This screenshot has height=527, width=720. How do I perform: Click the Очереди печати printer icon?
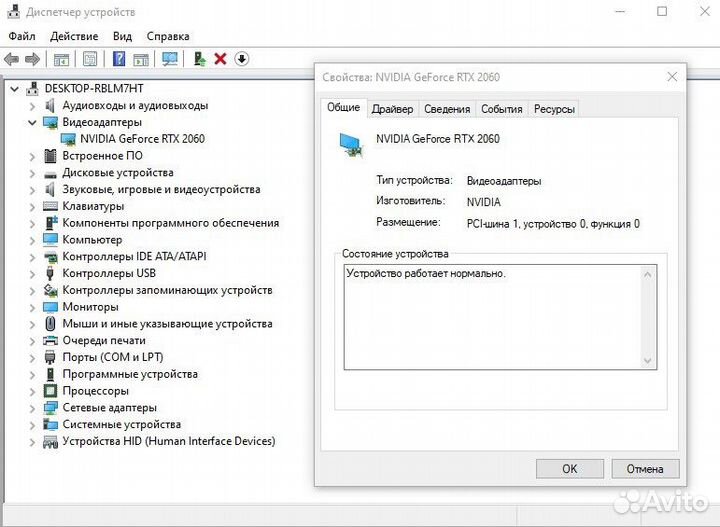[50, 340]
